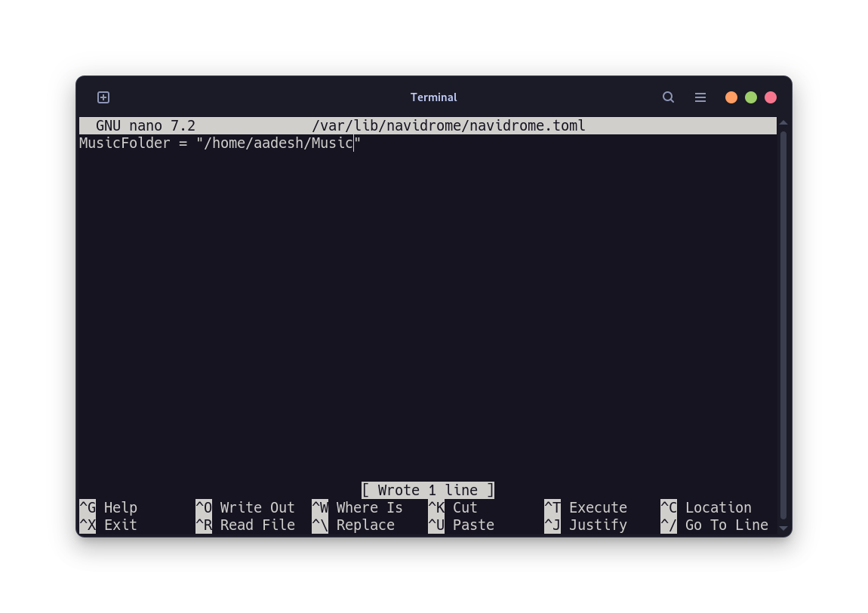Open a new terminal tab
The width and height of the screenshot is (868, 613).
tap(103, 97)
